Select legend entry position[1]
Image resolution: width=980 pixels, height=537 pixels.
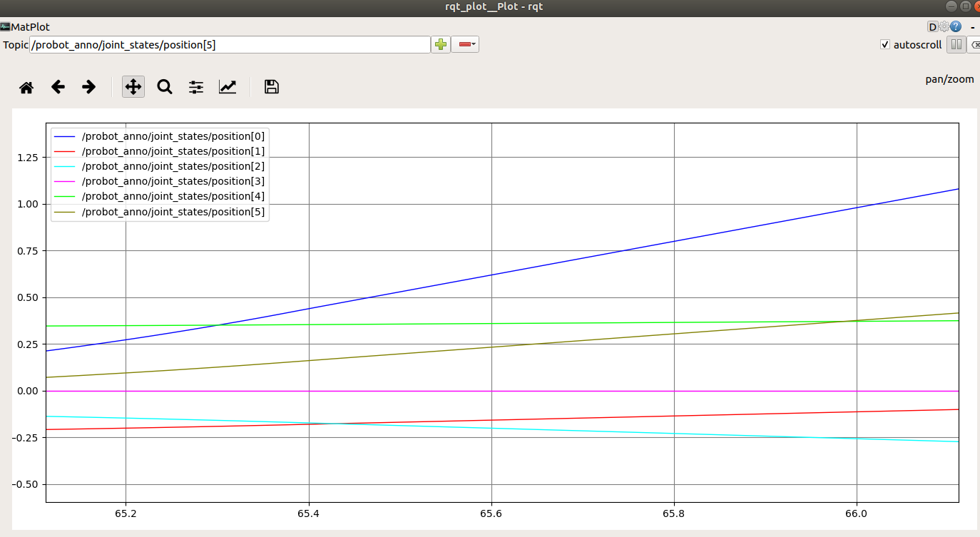tap(160, 151)
